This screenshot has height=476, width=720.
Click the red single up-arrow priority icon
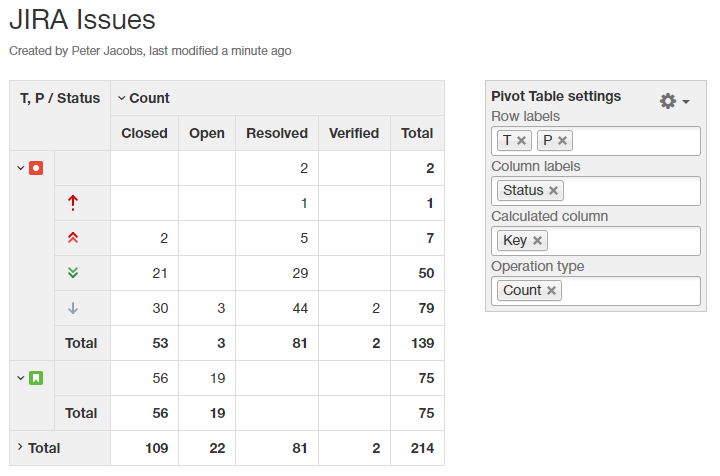coord(73,203)
